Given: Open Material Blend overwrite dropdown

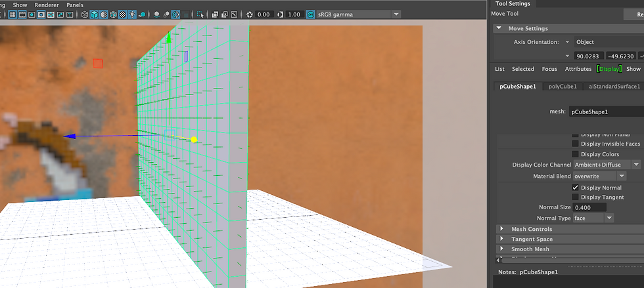Looking at the screenshot, I should [x=599, y=176].
